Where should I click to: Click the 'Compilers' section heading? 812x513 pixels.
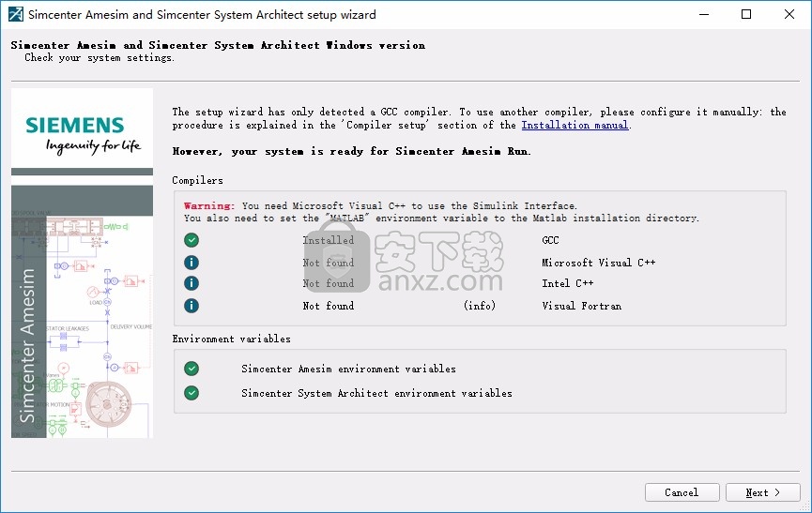point(198,180)
